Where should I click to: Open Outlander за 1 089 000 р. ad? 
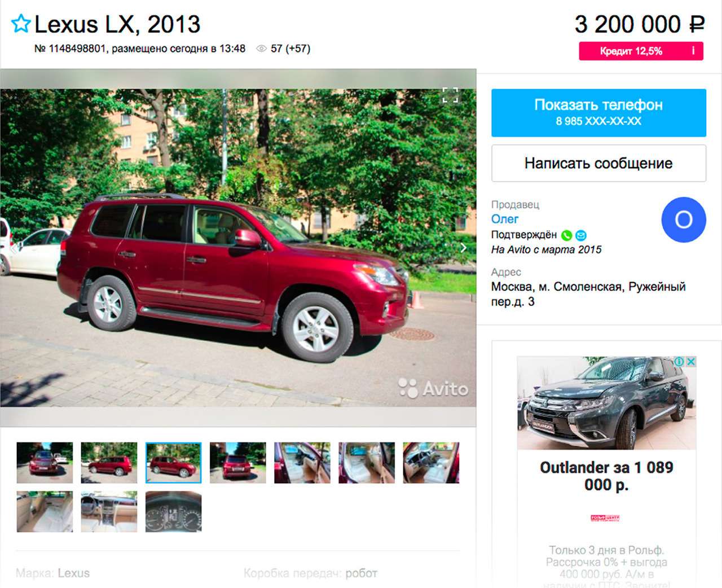(x=606, y=476)
